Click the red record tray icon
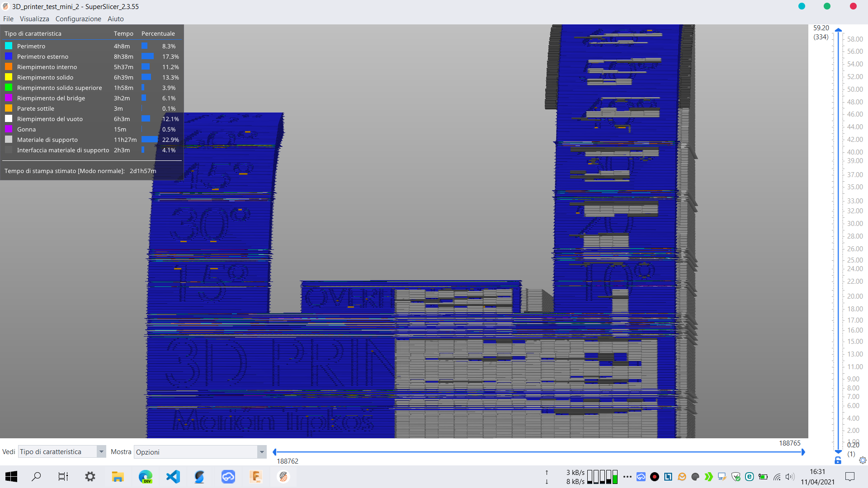This screenshot has height=488, width=868. point(654,477)
